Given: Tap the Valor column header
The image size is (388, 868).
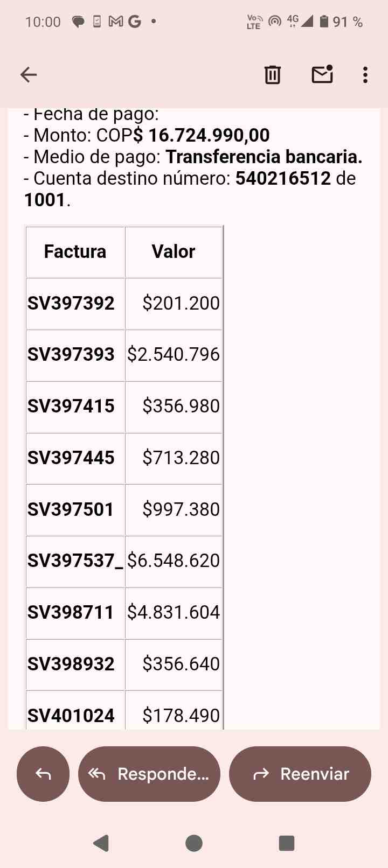Looking at the screenshot, I should (174, 252).
